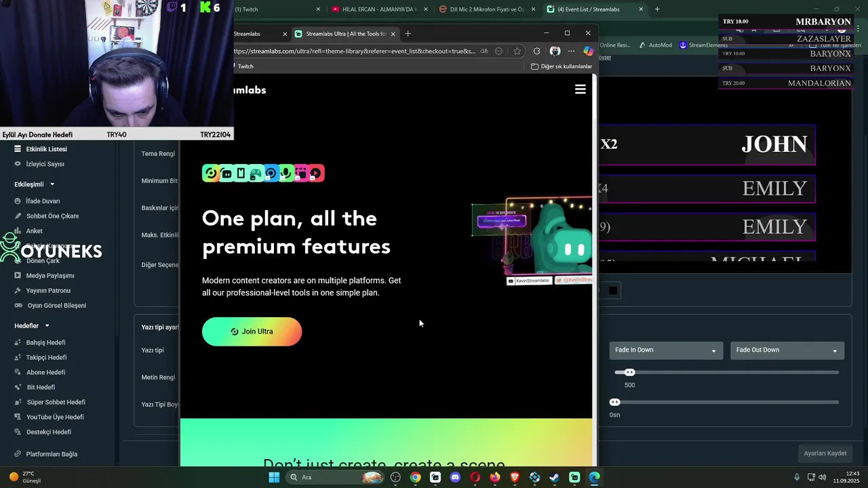Click Ayarları Kaydet button
868x488 pixels.
tap(825, 453)
